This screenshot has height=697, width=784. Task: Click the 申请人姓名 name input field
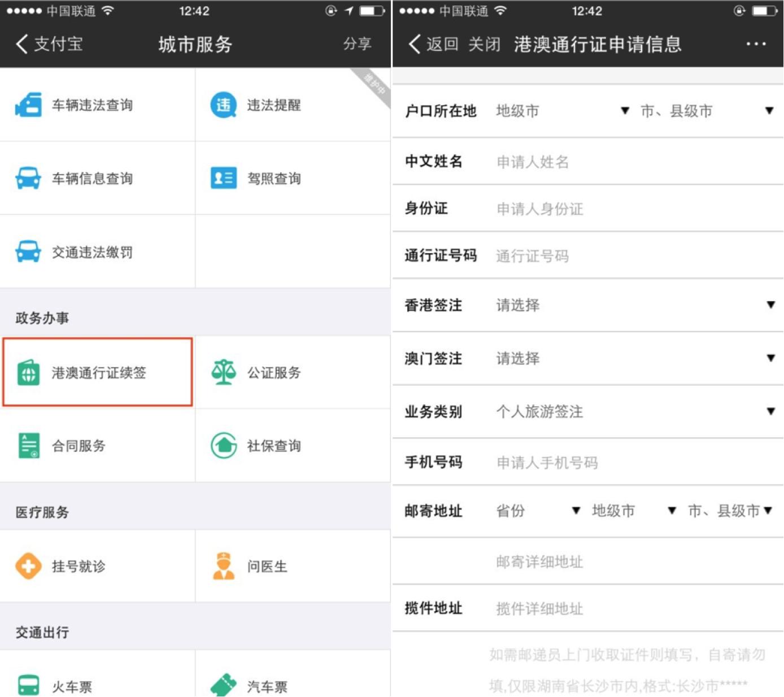point(593,162)
